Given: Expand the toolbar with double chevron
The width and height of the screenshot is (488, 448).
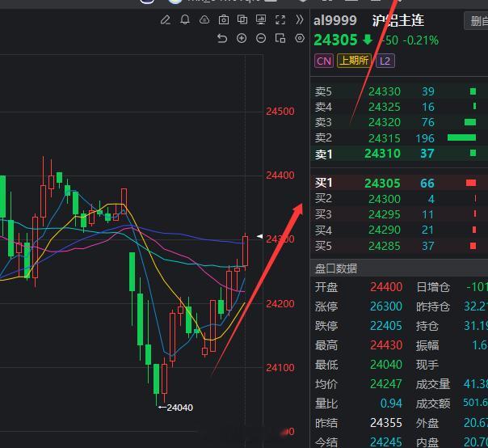Looking at the screenshot, I should [300, 19].
